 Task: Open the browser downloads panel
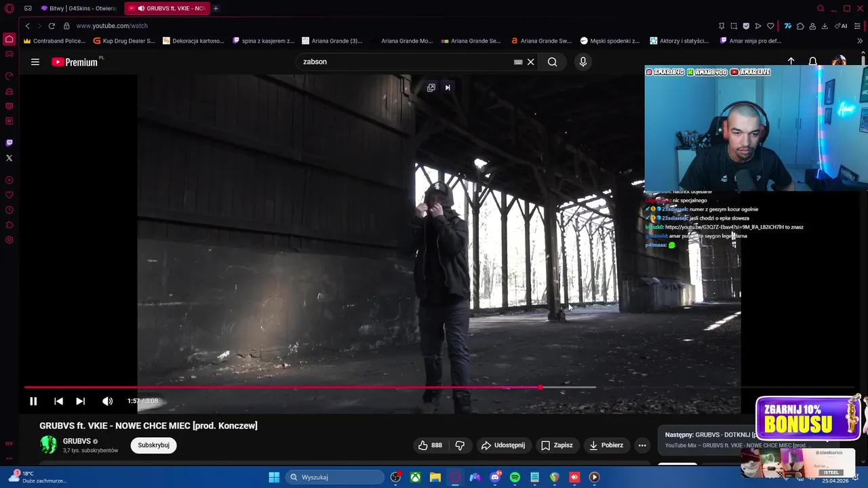click(825, 26)
